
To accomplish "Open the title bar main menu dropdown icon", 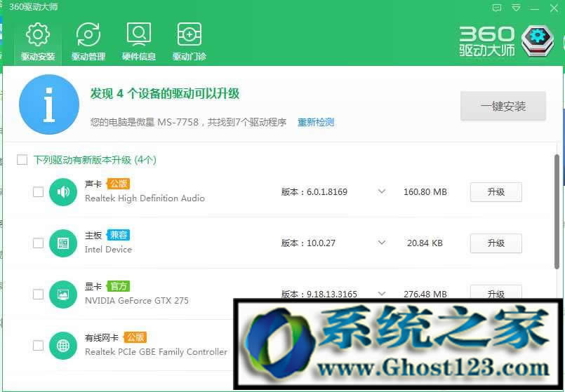I will (x=516, y=8).
